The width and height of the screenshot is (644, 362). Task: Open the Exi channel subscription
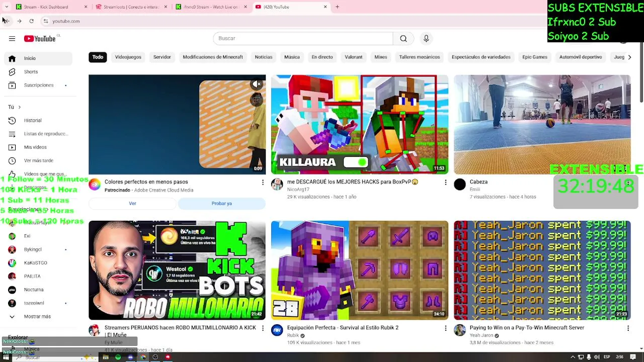coord(38,236)
